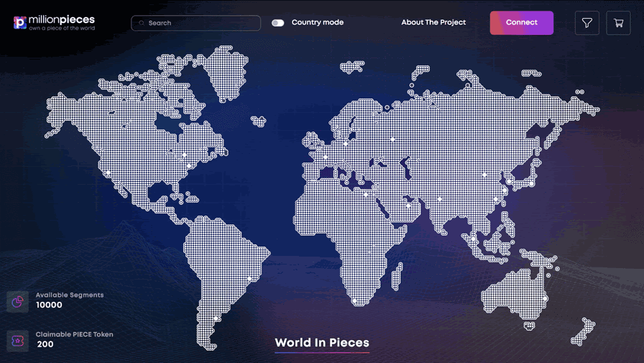The height and width of the screenshot is (363, 644).
Task: Click the millionpieces logo icon
Action: [20, 23]
